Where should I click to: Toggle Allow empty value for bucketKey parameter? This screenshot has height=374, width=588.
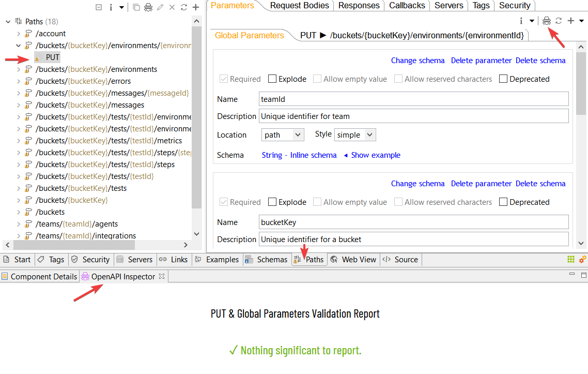317,202
